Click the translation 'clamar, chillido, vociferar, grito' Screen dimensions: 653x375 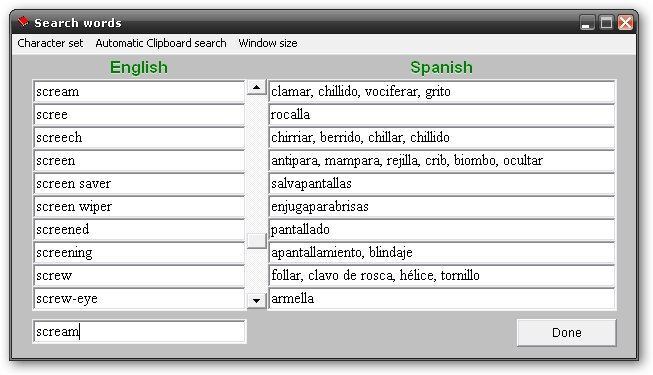[x=441, y=92]
